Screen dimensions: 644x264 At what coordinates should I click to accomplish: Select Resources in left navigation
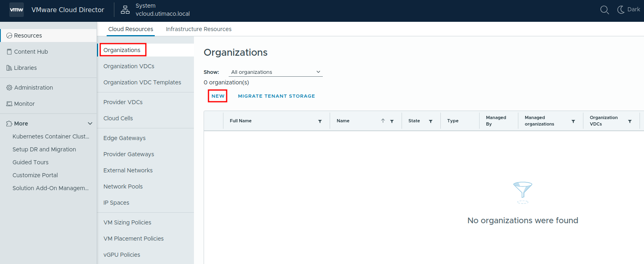tap(48, 36)
